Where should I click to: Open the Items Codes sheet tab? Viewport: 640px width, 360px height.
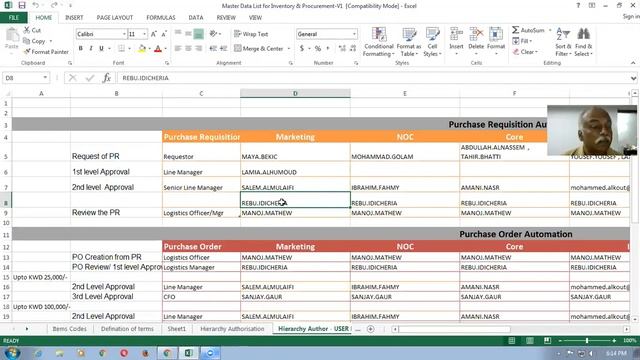69,329
